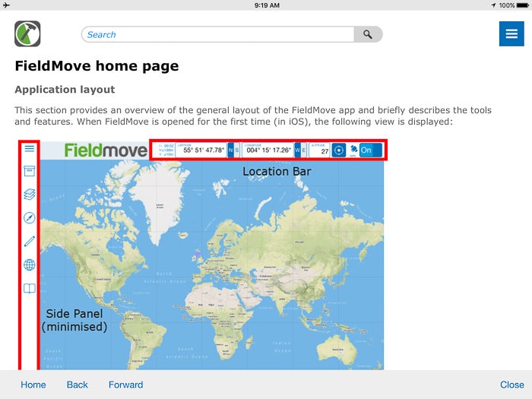Click the magnifying glass search button
The image size is (532, 399).
(x=368, y=34)
